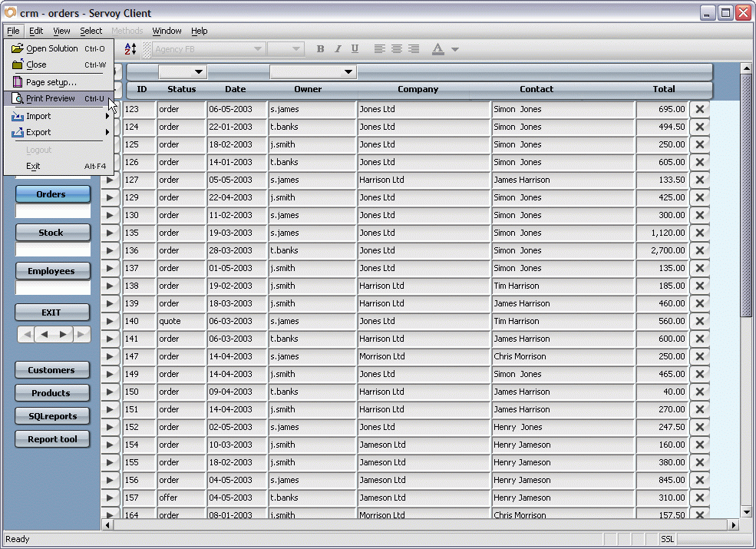Viewport: 756px width, 549px height.
Task: Open the Window menu
Action: [167, 31]
